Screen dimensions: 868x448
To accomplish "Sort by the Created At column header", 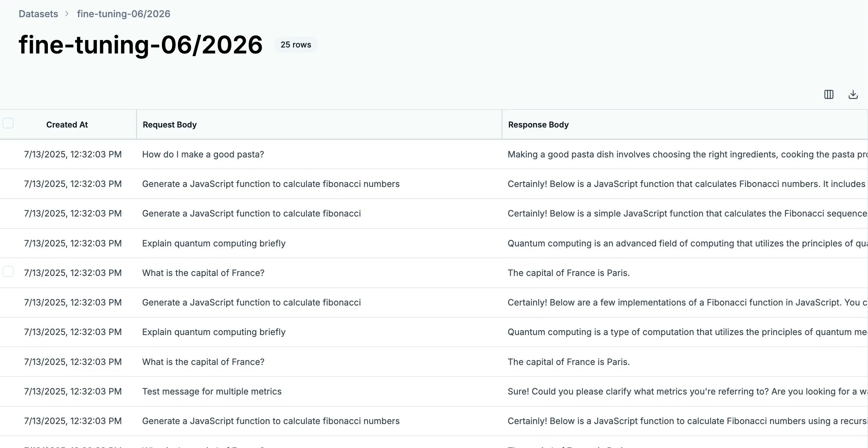I will (67, 125).
